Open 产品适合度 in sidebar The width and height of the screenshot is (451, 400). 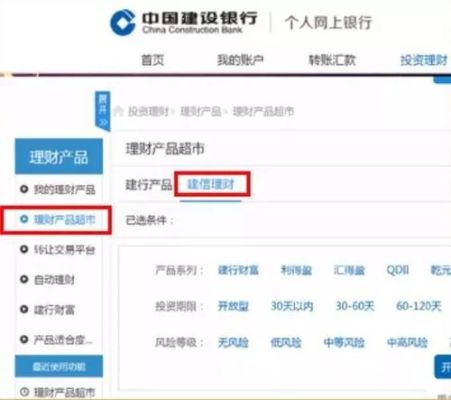pos(63,340)
